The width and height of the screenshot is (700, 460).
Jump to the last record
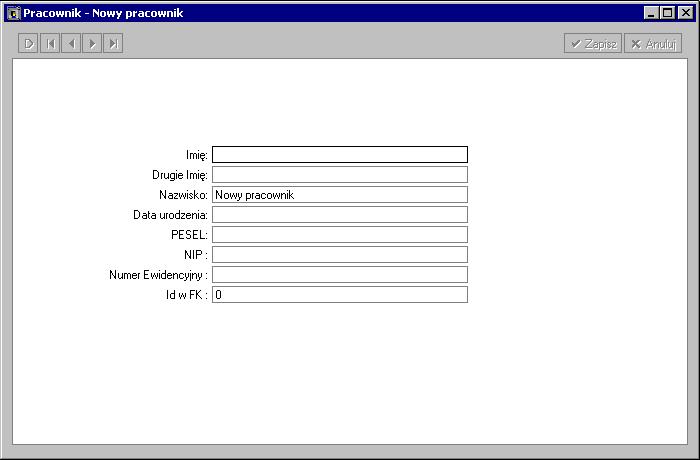(x=113, y=43)
